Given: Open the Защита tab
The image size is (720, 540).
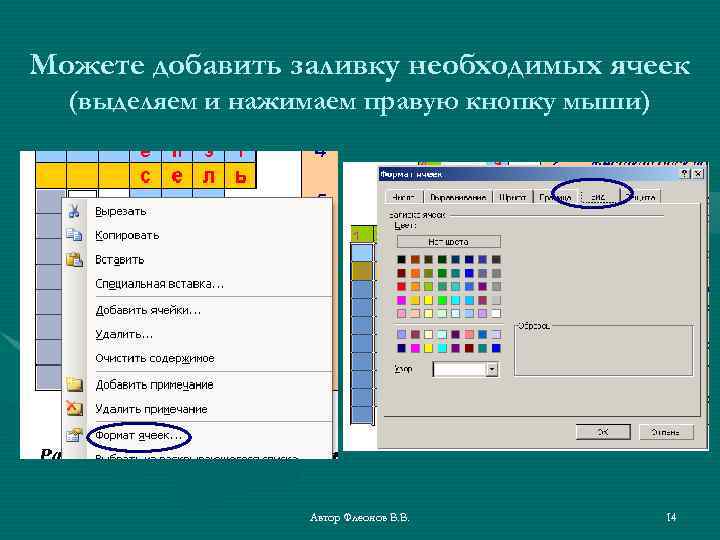Looking at the screenshot, I should [641, 197].
